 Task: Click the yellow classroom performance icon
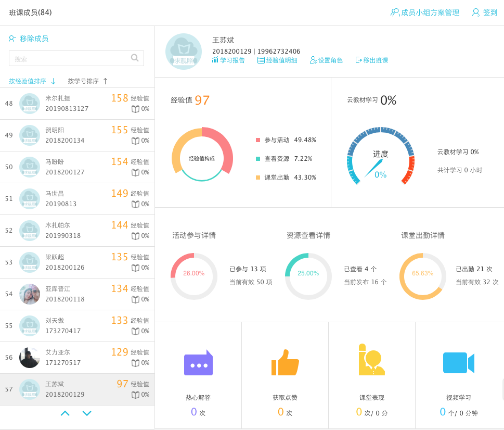371,360
